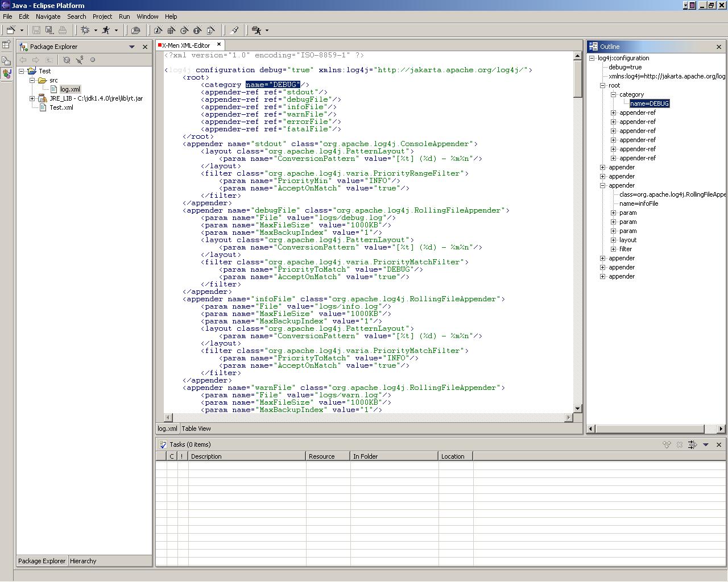Toggle hide static members in Package Explorer
The width and height of the screenshot is (728, 582).
(80, 60)
